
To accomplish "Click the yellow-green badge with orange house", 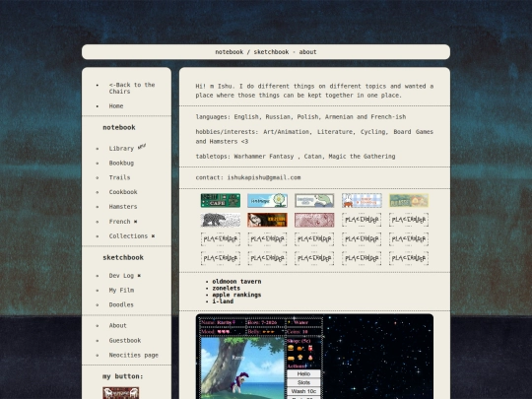I will [x=409, y=201].
